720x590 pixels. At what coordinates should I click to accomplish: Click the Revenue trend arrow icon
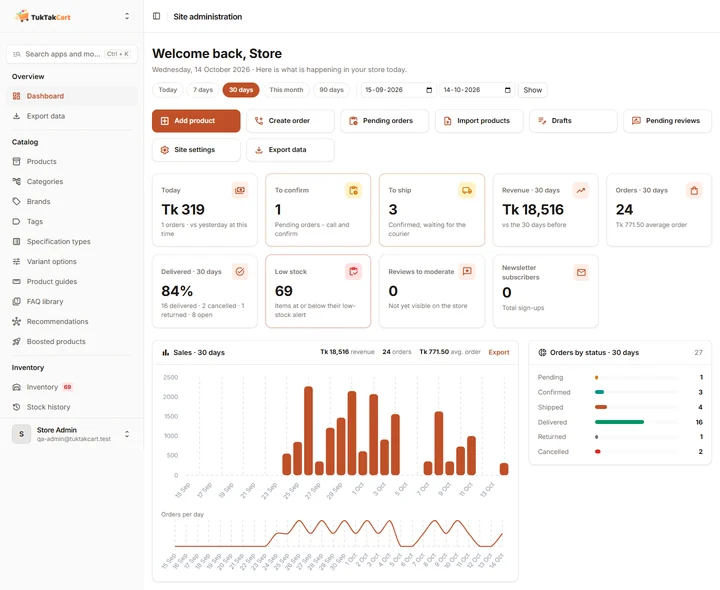[581, 190]
